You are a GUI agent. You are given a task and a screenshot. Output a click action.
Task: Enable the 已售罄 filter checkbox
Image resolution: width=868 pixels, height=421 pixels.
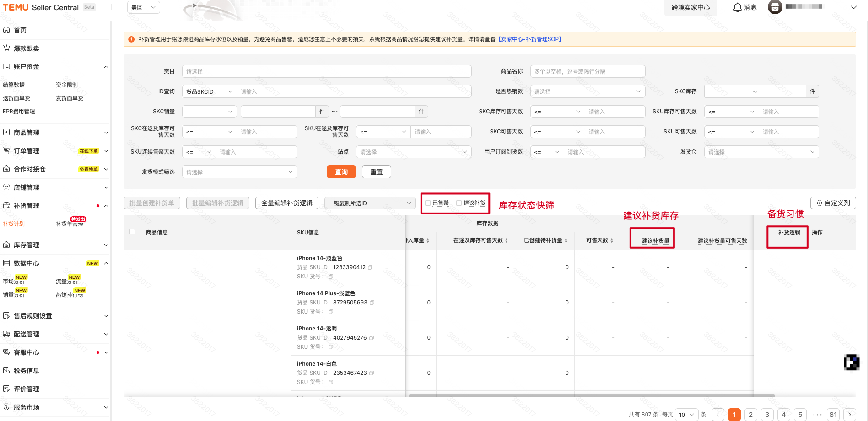click(428, 203)
